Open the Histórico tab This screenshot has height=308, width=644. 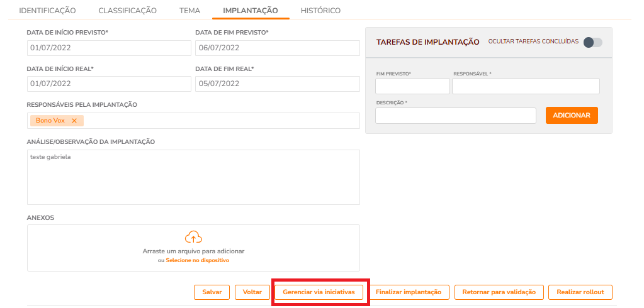(320, 11)
